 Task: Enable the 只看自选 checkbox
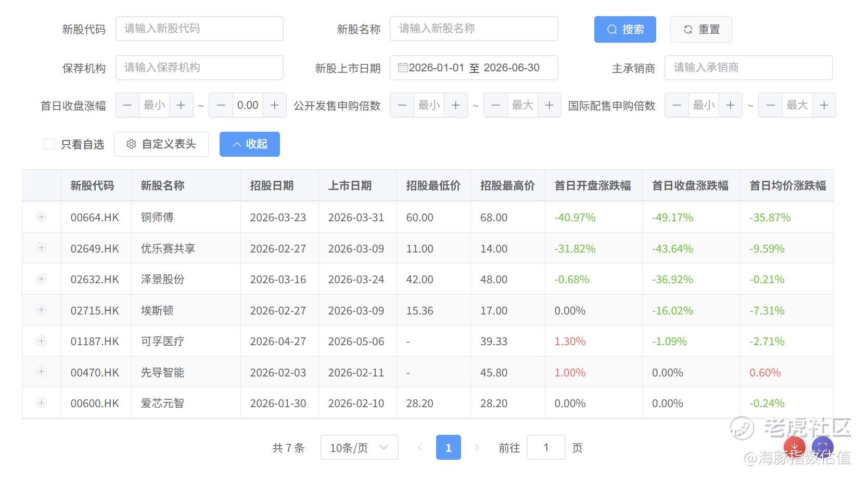point(49,144)
